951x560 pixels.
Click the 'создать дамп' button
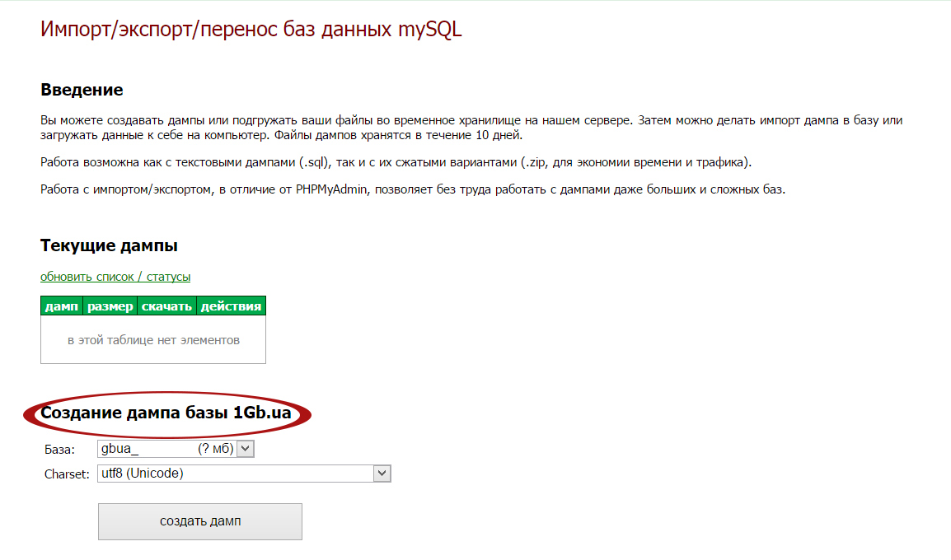click(x=200, y=521)
